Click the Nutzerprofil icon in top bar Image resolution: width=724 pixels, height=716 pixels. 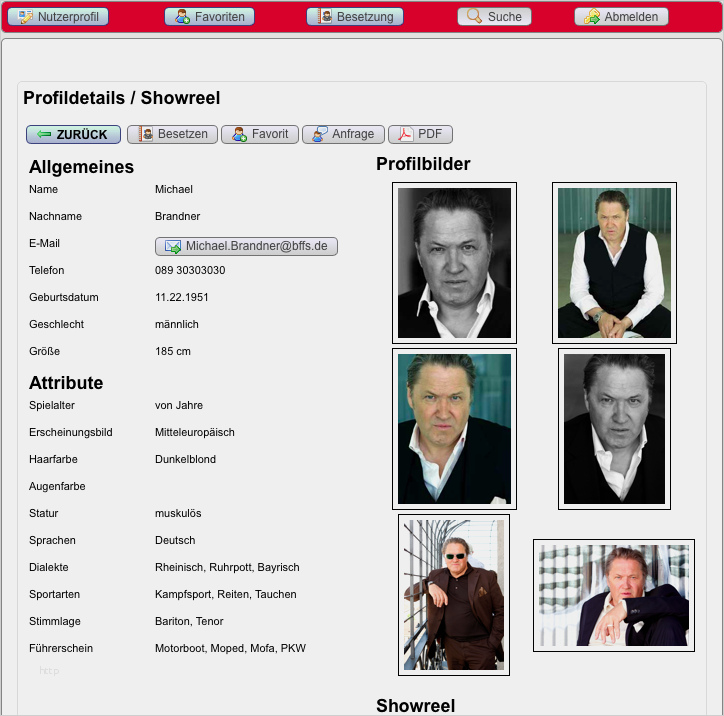pyautogui.click(x=25, y=17)
